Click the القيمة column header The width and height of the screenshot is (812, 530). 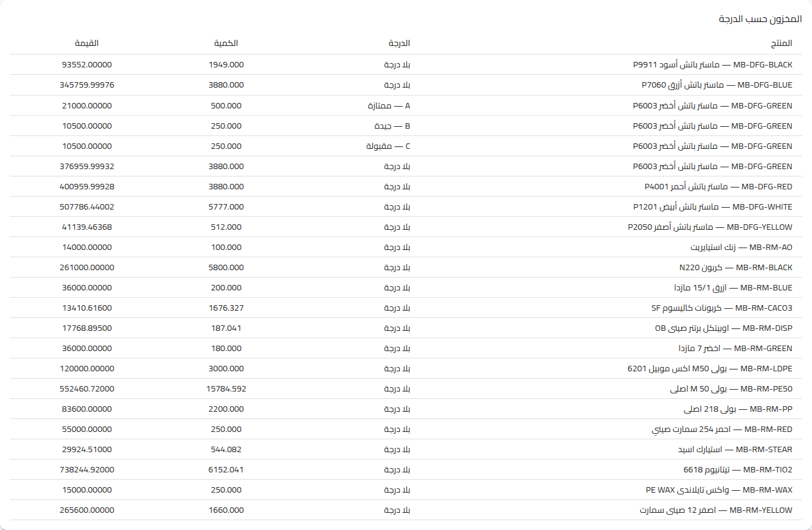[x=86, y=44]
